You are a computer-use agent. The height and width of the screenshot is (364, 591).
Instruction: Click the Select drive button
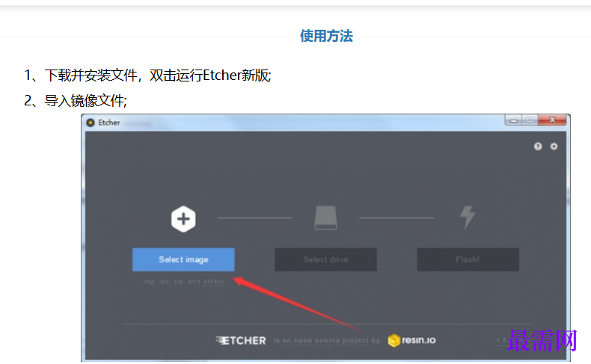click(325, 259)
